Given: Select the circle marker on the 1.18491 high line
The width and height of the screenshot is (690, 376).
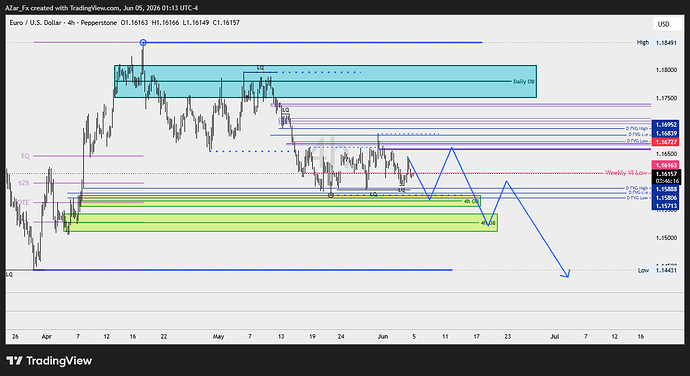Looking at the screenshot, I should tap(143, 43).
